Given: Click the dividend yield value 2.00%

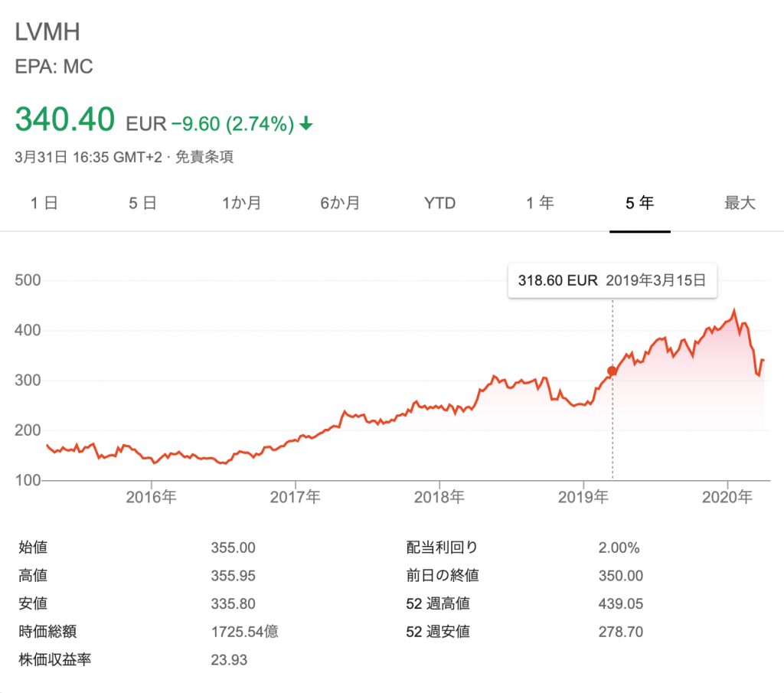Looking at the screenshot, I should click(619, 548).
